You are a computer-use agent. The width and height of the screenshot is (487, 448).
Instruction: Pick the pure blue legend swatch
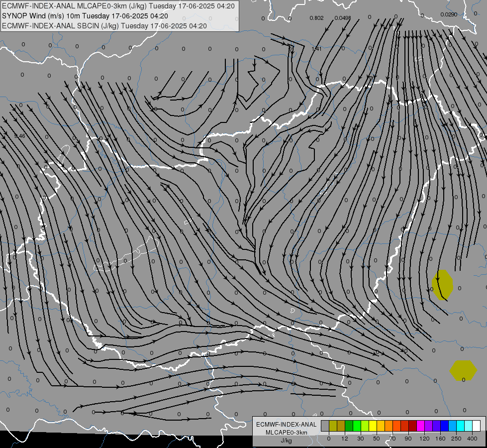click(444, 426)
